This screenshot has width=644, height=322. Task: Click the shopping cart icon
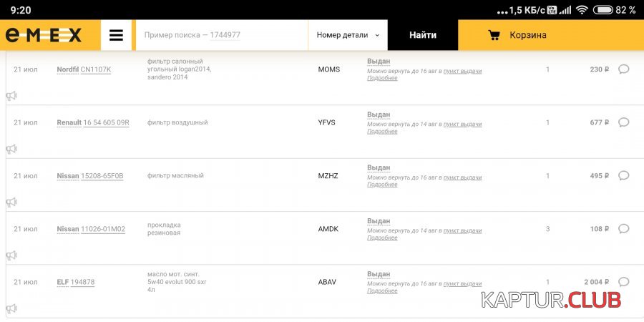494,35
